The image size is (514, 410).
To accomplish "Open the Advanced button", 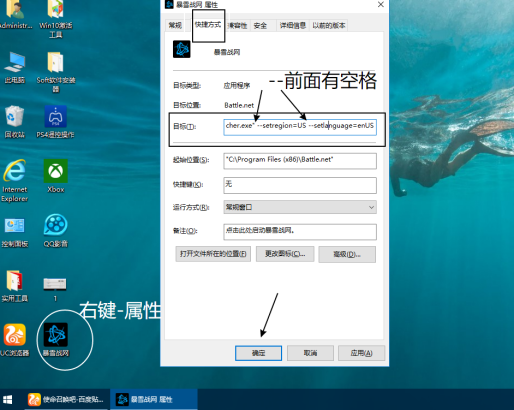I will click(x=347, y=254).
